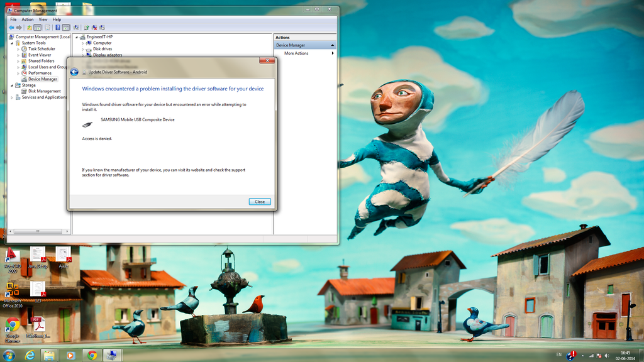This screenshot has height=362, width=644.
Task: Select the Display adapters device category
Action: pyautogui.click(x=107, y=55)
